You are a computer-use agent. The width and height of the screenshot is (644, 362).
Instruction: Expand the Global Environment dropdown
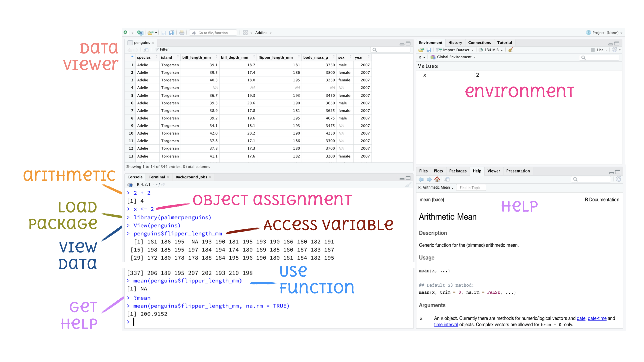pos(454,57)
